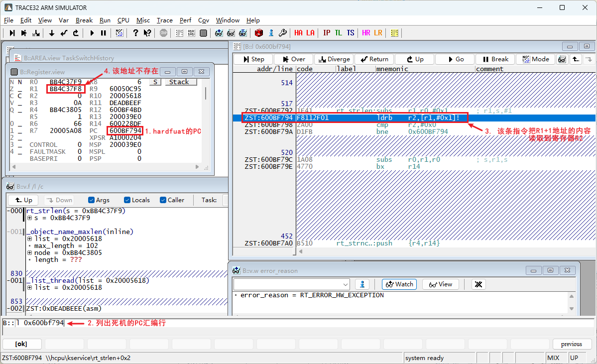Click the Return checkmark-arrow icon in main toolbar
The image size is (597, 364).
click(64, 33)
